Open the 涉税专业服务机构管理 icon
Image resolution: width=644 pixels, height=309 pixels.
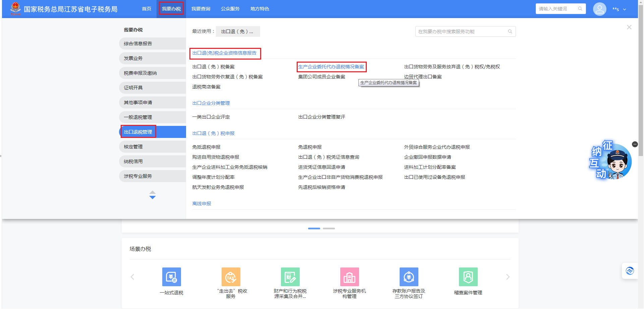point(349,277)
